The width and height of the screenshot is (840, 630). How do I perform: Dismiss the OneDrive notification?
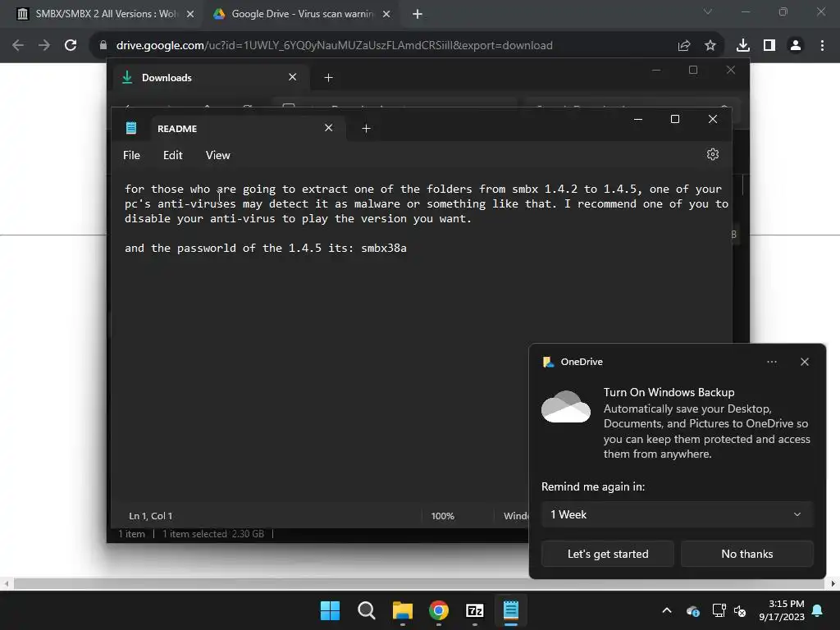tap(804, 362)
